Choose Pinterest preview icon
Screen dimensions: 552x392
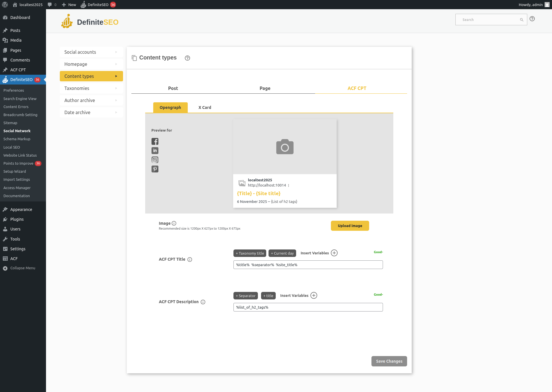click(x=155, y=169)
